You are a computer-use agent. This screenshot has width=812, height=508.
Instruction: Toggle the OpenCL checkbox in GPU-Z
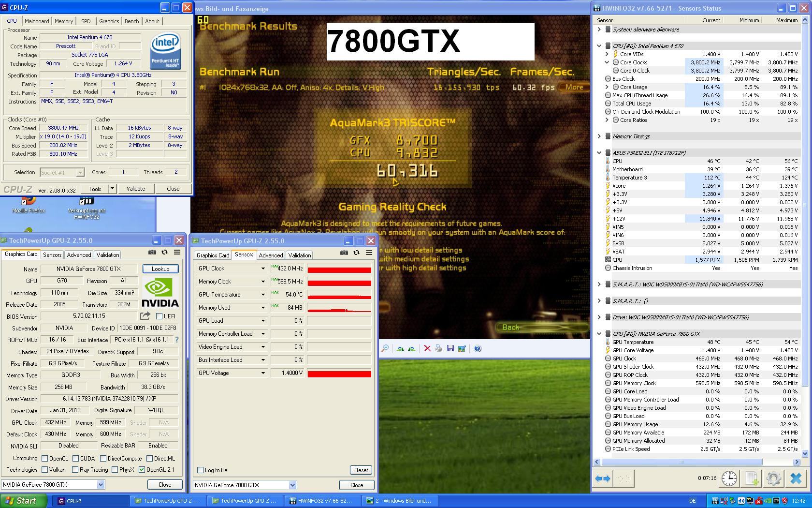(x=45, y=458)
